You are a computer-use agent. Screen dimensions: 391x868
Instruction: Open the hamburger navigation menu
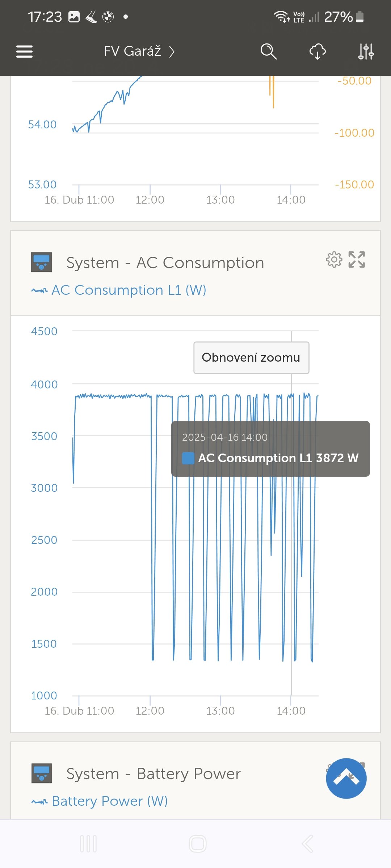tap(24, 51)
